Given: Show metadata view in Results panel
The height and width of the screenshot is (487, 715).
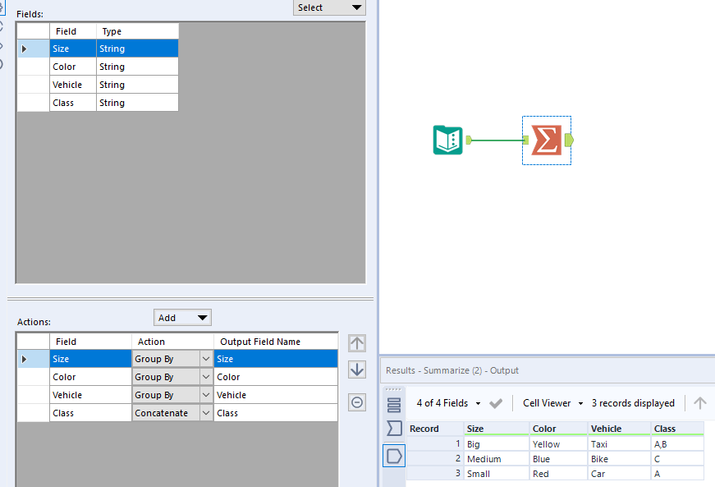Looking at the screenshot, I should click(x=394, y=405).
